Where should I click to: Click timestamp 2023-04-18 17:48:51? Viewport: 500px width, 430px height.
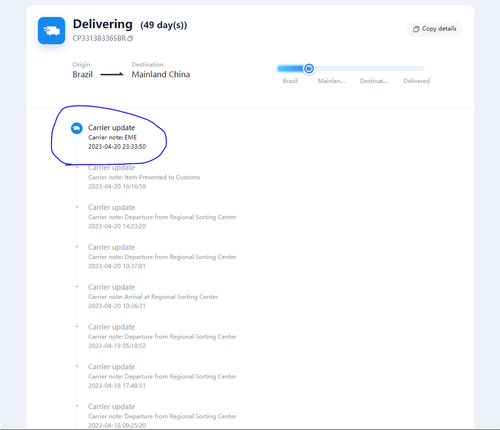(x=117, y=386)
